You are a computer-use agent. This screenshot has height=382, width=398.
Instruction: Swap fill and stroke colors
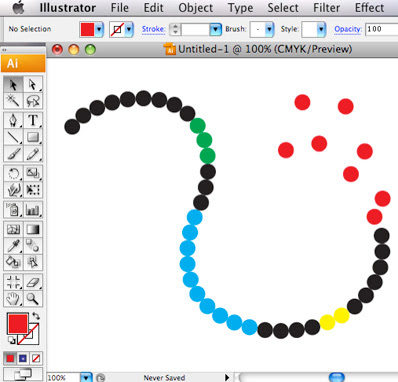point(36,316)
